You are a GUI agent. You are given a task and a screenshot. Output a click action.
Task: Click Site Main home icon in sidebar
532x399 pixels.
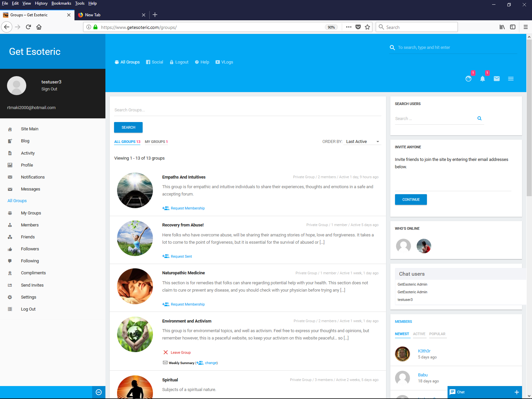pyautogui.click(x=10, y=129)
